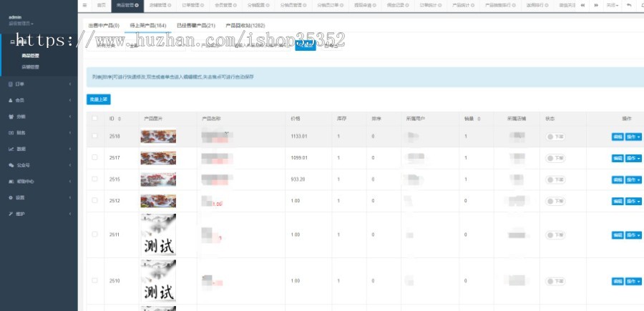
Task: Toggle the sidebar with the hamburger icon
Action: coord(84,5)
